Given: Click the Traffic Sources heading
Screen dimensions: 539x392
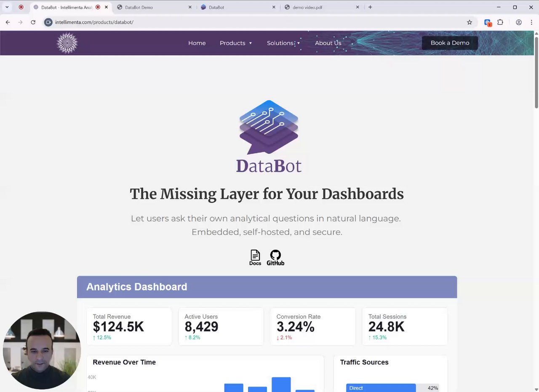Looking at the screenshot, I should tap(364, 362).
